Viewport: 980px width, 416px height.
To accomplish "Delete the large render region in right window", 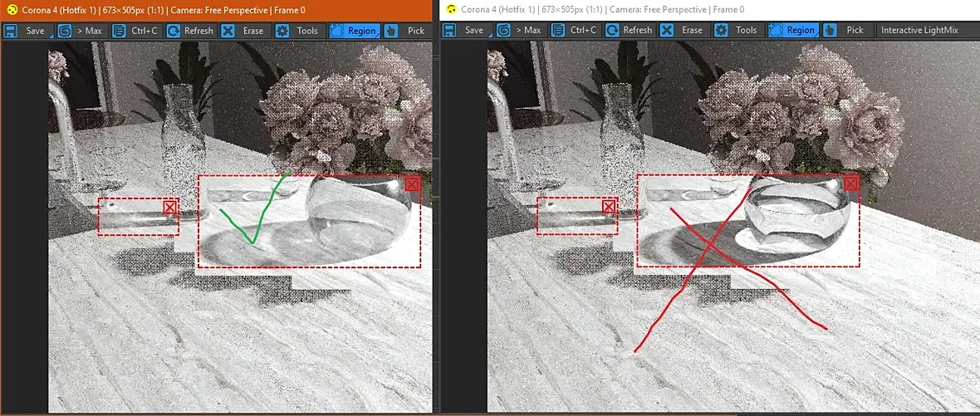I will pyautogui.click(x=850, y=183).
